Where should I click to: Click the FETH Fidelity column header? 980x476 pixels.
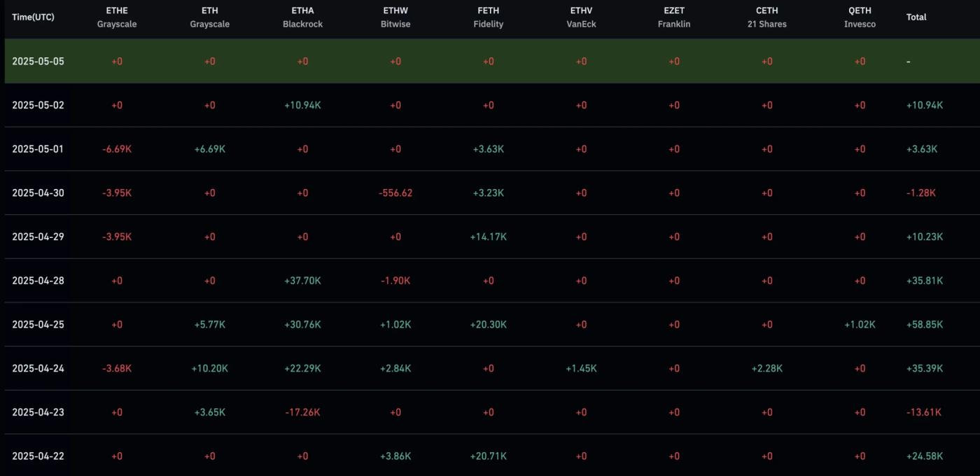click(x=488, y=17)
